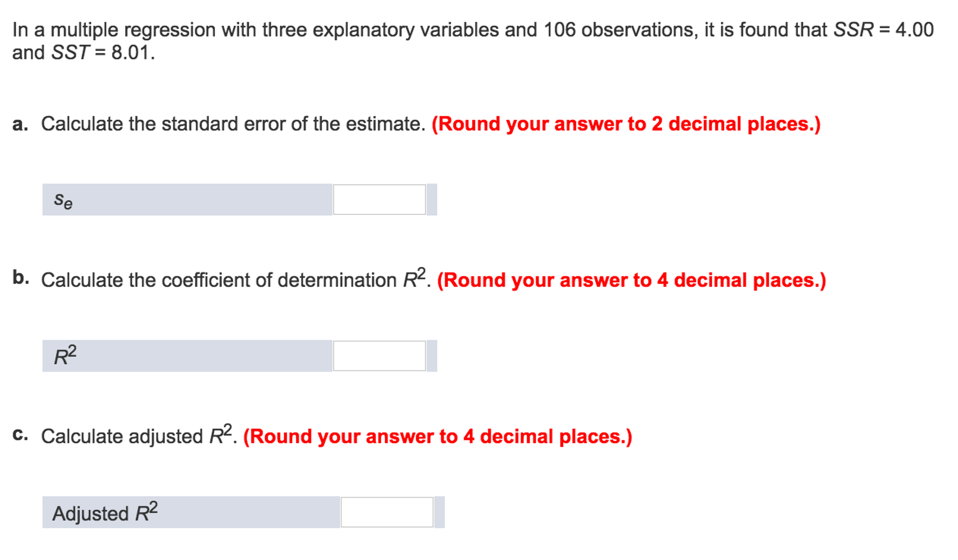This screenshot has height=560, width=958.
Task: Click the bold 'a.' question marker
Action: click(x=20, y=124)
